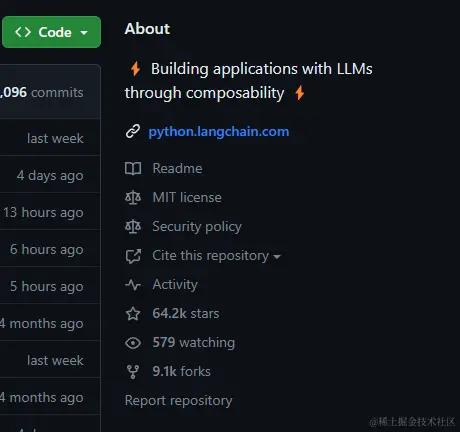This screenshot has height=432, width=460.
Task: Click the pulse icon beside Activity
Action: click(133, 285)
